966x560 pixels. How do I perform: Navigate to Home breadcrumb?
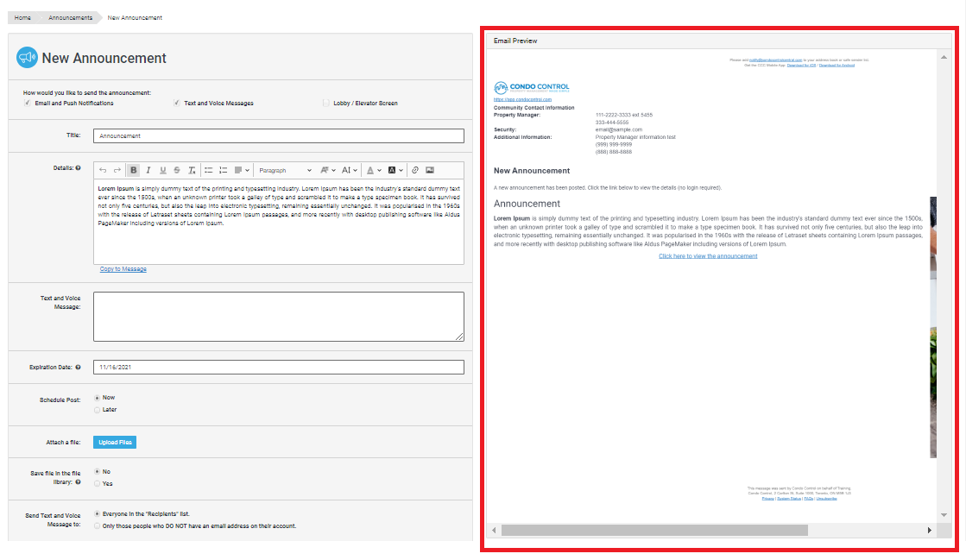[23, 17]
